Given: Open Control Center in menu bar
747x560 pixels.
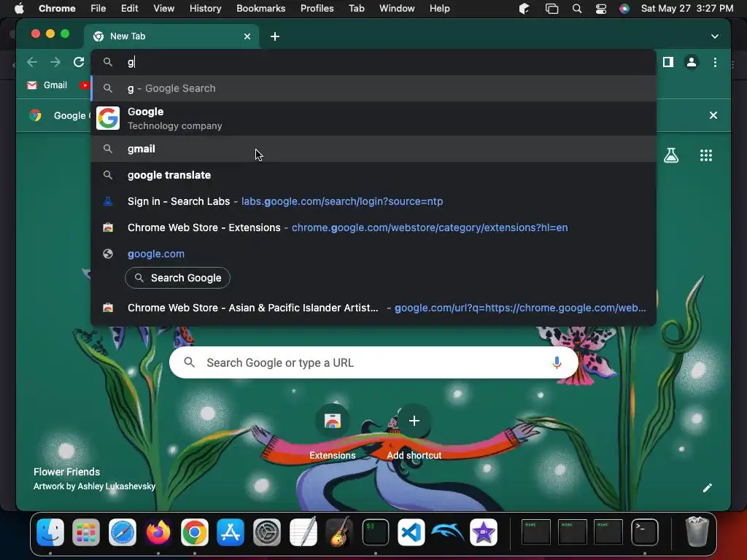Looking at the screenshot, I should click(601, 8).
